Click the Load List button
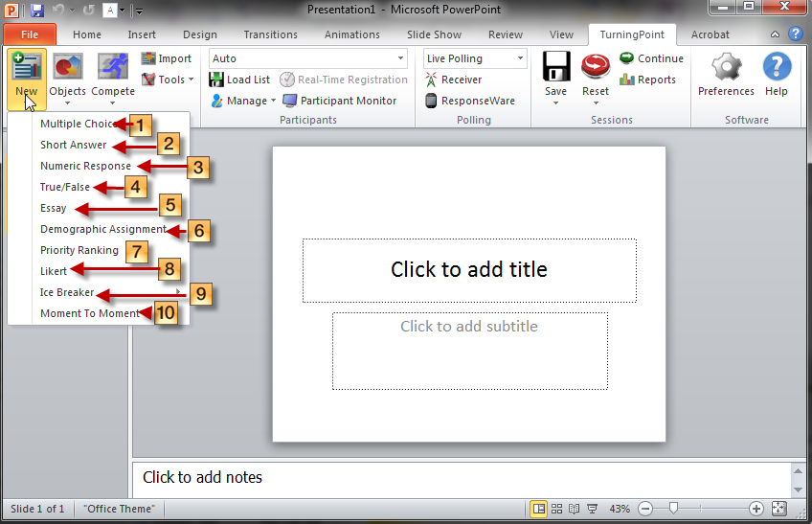Viewport: 812px width, 524px height. click(239, 80)
